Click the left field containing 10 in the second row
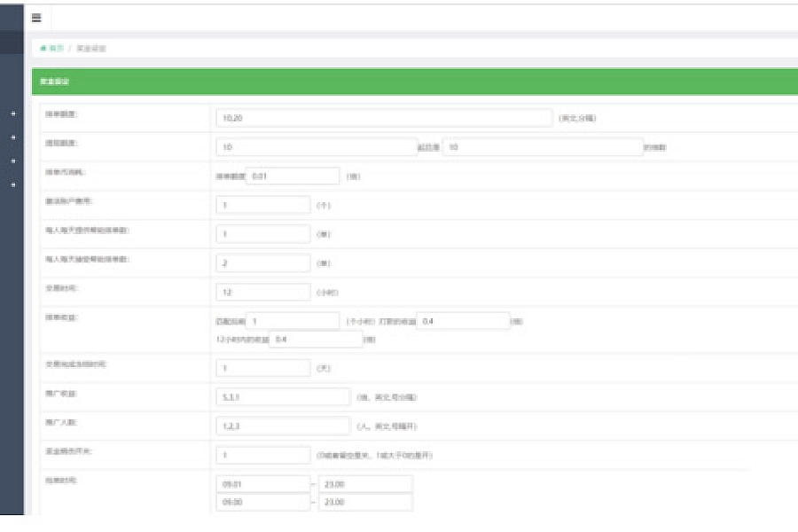The height and width of the screenshot is (532, 798). (317, 146)
